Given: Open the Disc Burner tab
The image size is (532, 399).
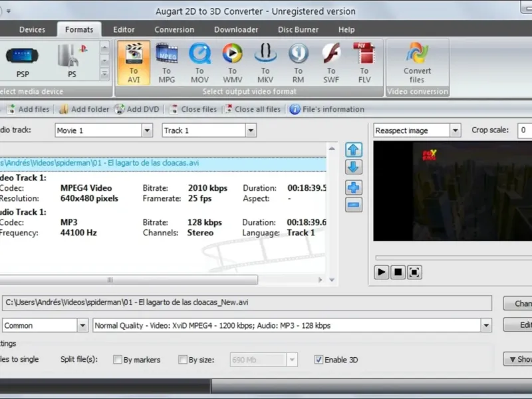Looking at the screenshot, I should 298,30.
